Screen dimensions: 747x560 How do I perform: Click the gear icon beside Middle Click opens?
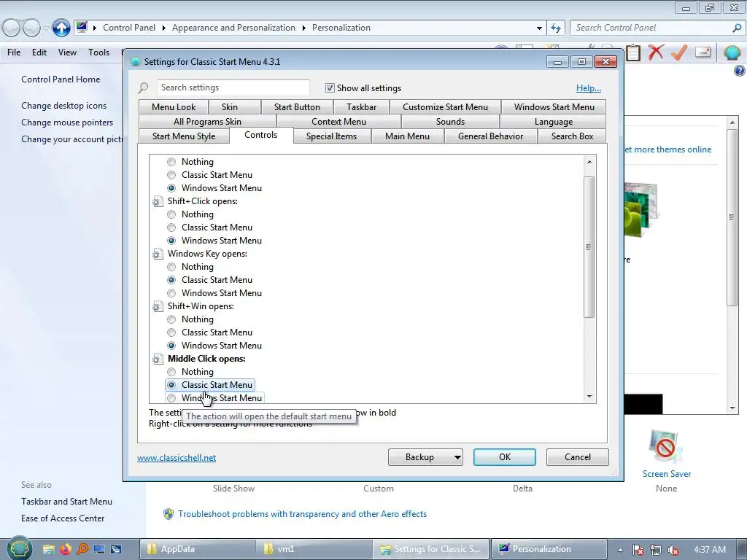pyautogui.click(x=158, y=359)
